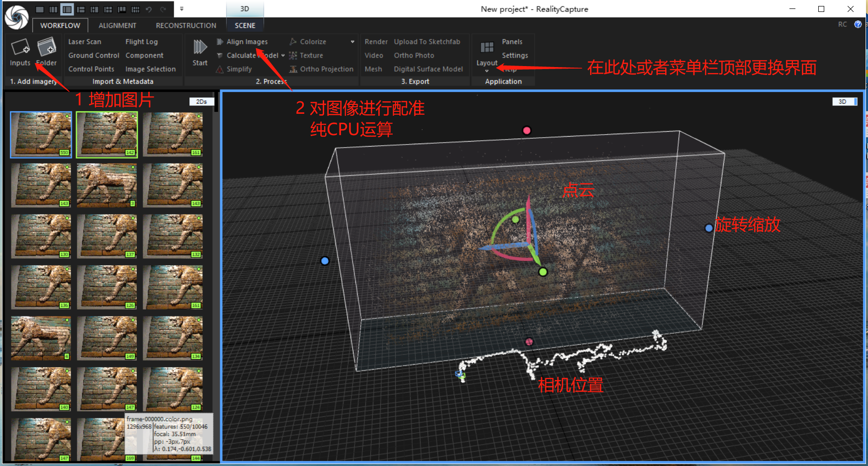The height and width of the screenshot is (466, 868).
Task: Select the Align Images tool
Action: click(x=246, y=41)
